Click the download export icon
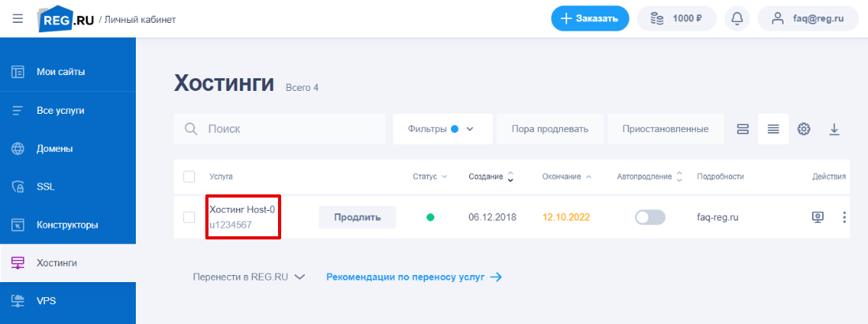Viewport: 868px width, 324px height. [834, 129]
